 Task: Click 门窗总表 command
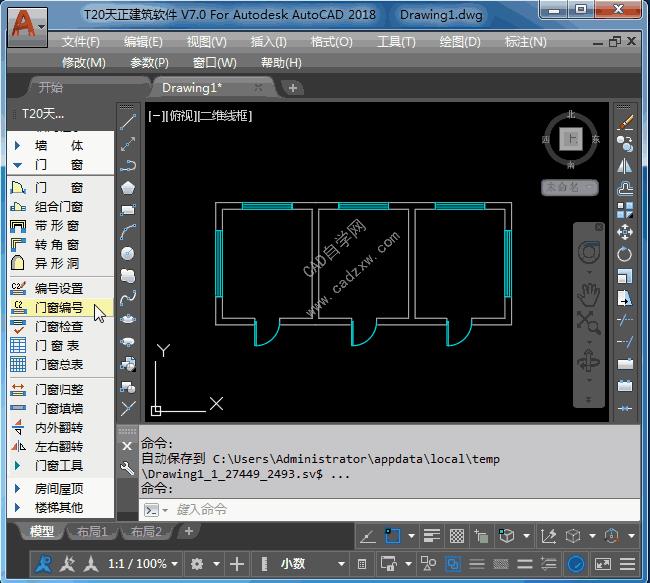pyautogui.click(x=61, y=364)
